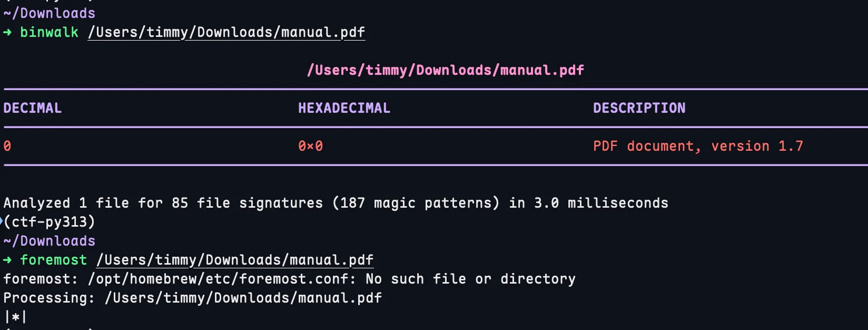Click the pink manual.pdf path table title
Screen dimensions: 868x330
click(x=446, y=71)
